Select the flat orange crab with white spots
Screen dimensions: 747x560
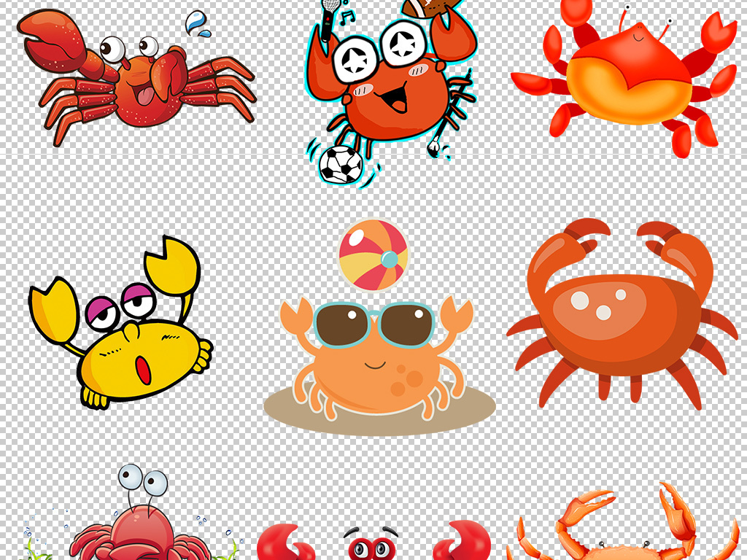coord(622,314)
